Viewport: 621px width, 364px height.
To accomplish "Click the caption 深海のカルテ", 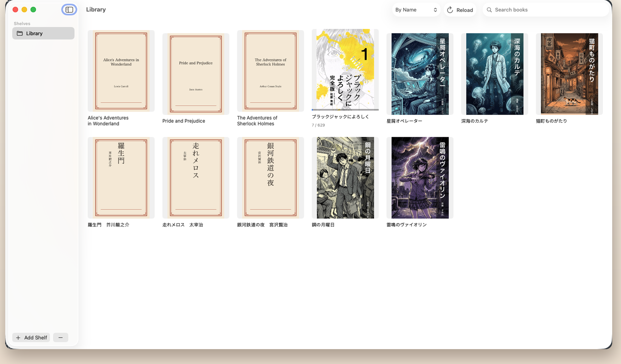I will point(475,121).
